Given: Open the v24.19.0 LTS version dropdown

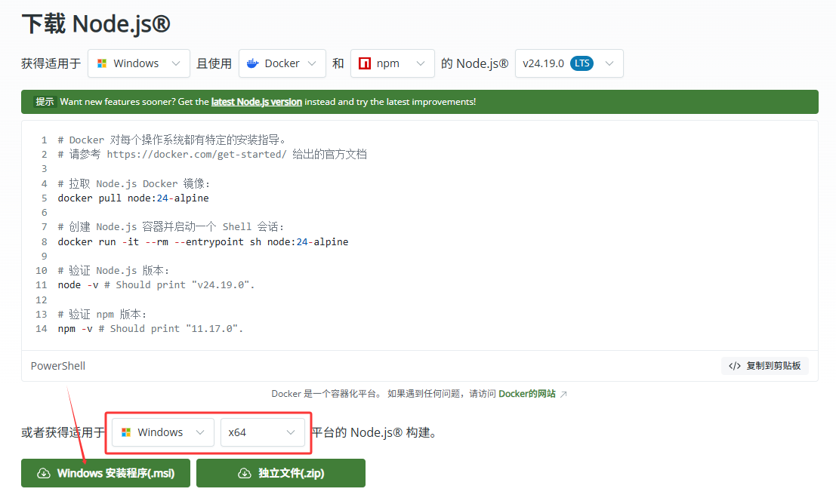Looking at the screenshot, I should (x=569, y=63).
